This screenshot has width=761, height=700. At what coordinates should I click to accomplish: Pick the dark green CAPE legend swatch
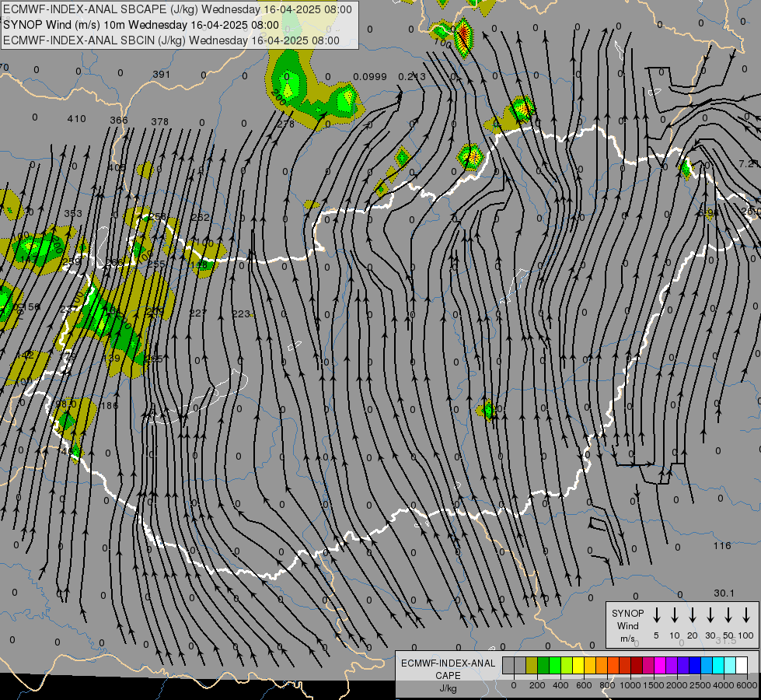543,666
